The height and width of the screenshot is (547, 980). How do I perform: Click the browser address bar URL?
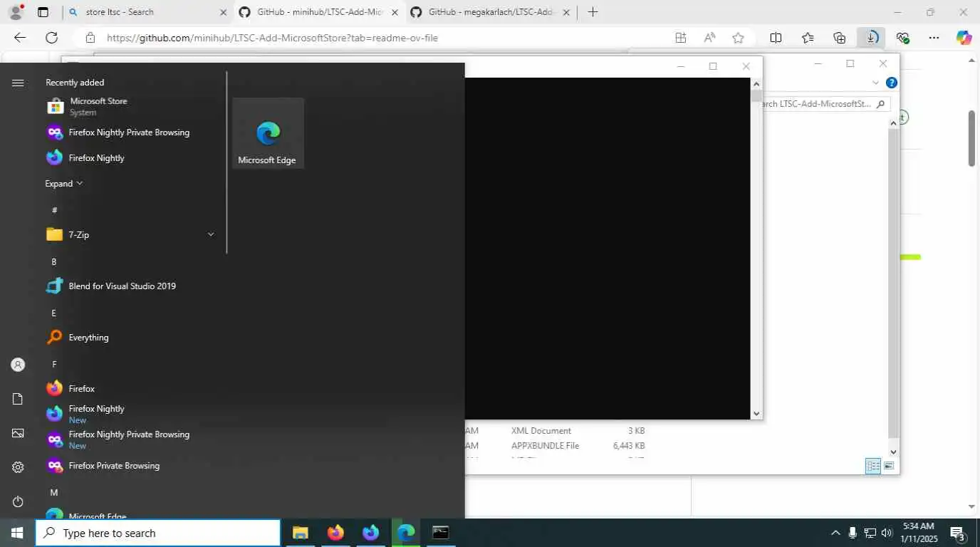tap(272, 38)
